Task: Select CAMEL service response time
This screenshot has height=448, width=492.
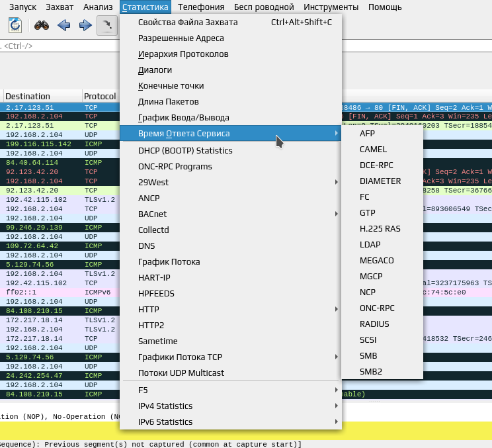Action: click(382, 150)
